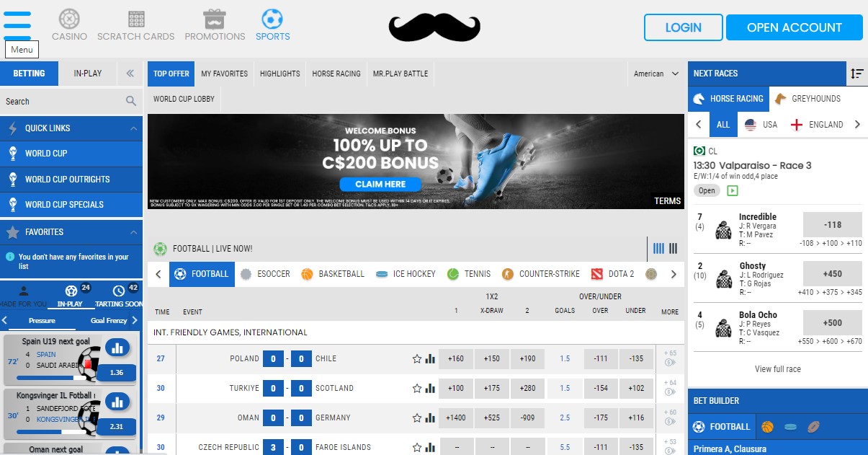The width and height of the screenshot is (868, 455).
Task: Open the Casino section icon
Action: [x=69, y=19]
